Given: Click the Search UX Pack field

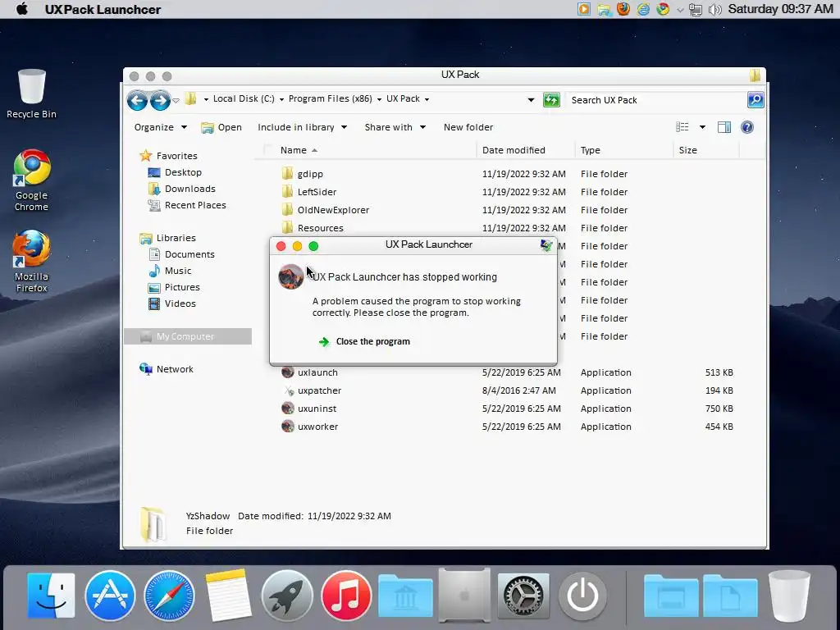Looking at the screenshot, I should click(657, 100).
